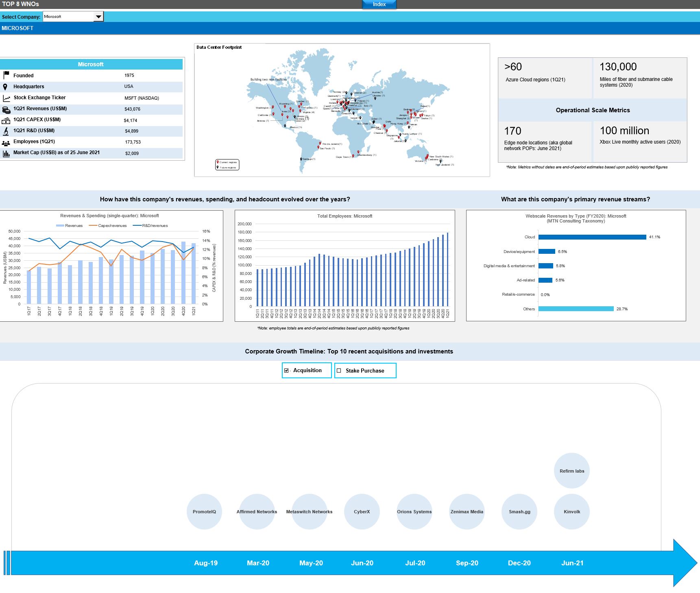The height and width of the screenshot is (593, 700).
Task: Click the Sep-20 timeline date
Action: (x=467, y=563)
